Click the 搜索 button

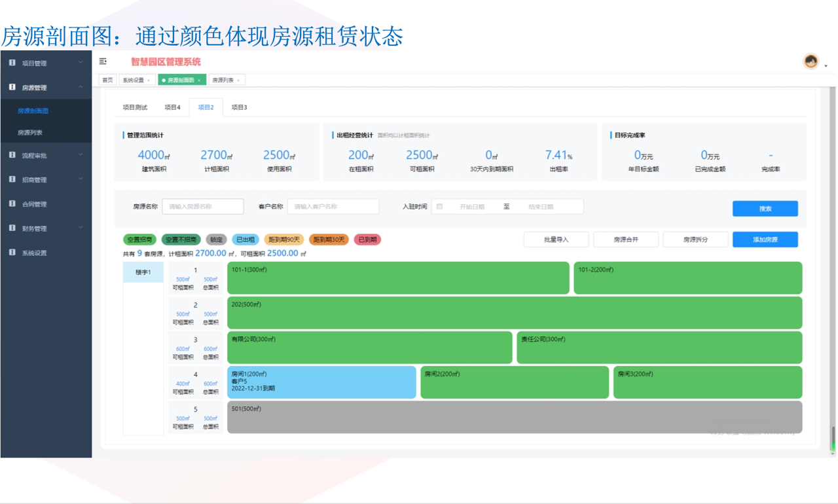point(765,209)
